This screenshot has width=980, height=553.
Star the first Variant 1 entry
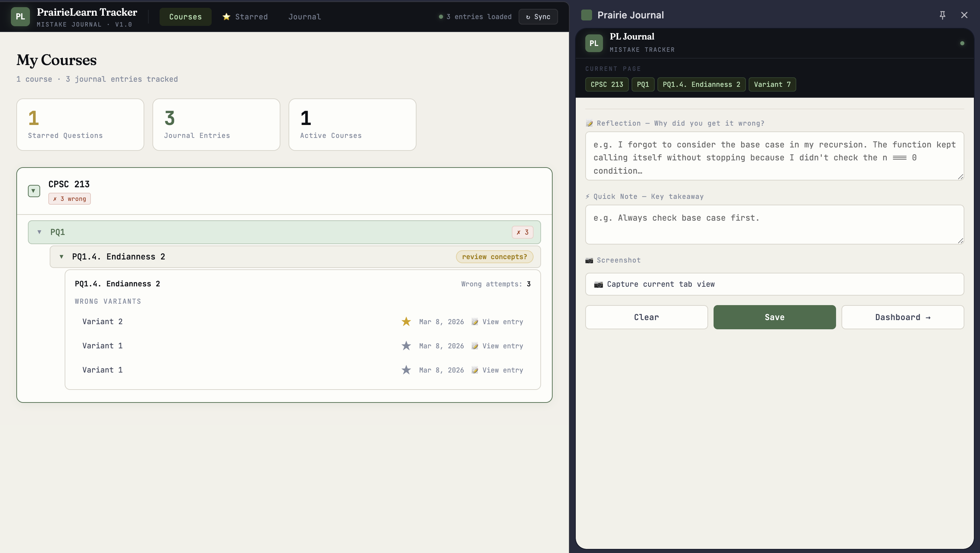click(406, 346)
